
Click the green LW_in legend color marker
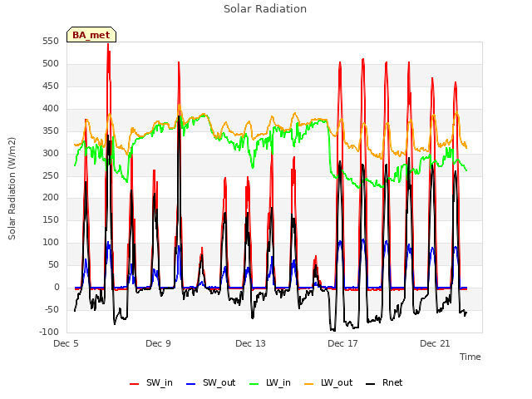pos(254,384)
